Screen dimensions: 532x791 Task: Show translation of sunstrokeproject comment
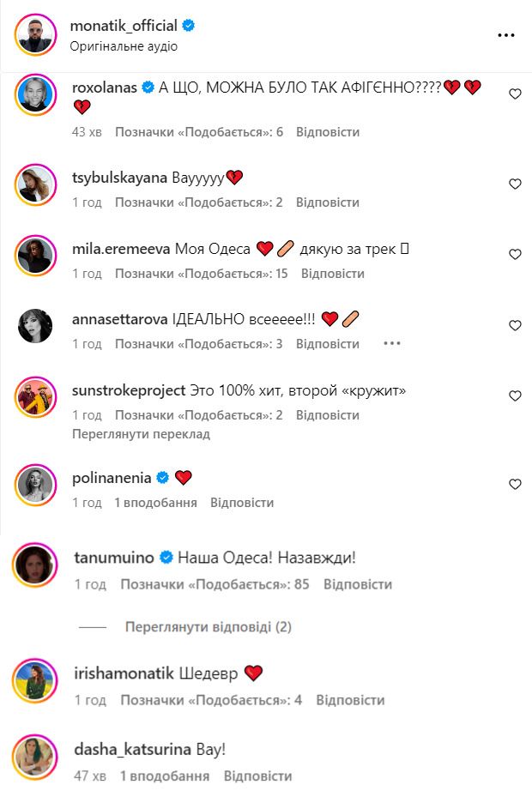pyautogui.click(x=141, y=434)
